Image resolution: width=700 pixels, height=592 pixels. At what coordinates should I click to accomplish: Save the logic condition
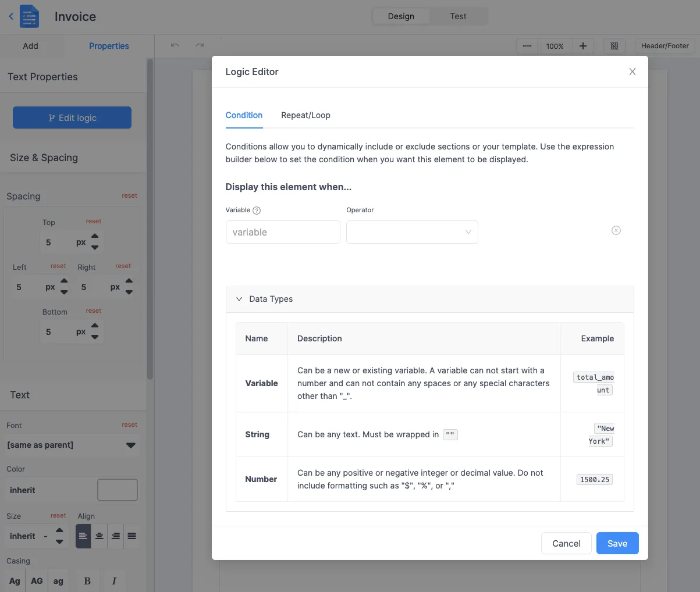point(617,543)
